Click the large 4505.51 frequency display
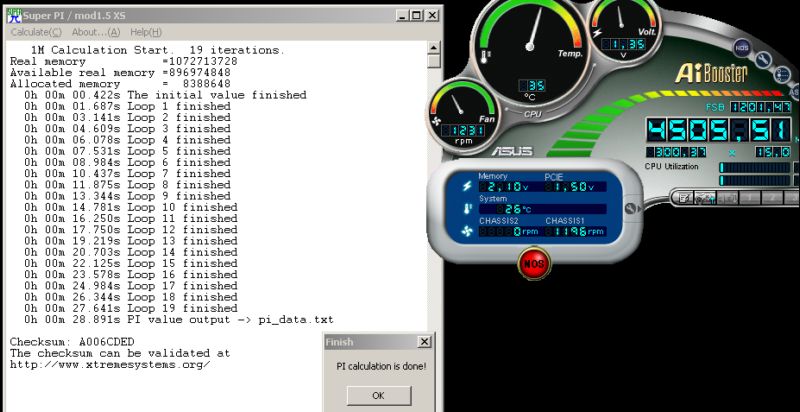The height and width of the screenshot is (412, 800). pos(719,131)
